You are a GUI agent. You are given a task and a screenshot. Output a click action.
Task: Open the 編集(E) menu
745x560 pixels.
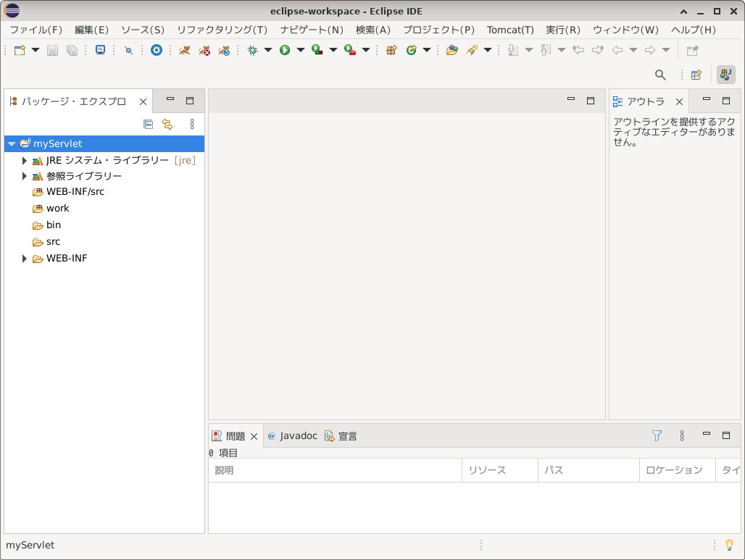coord(92,30)
